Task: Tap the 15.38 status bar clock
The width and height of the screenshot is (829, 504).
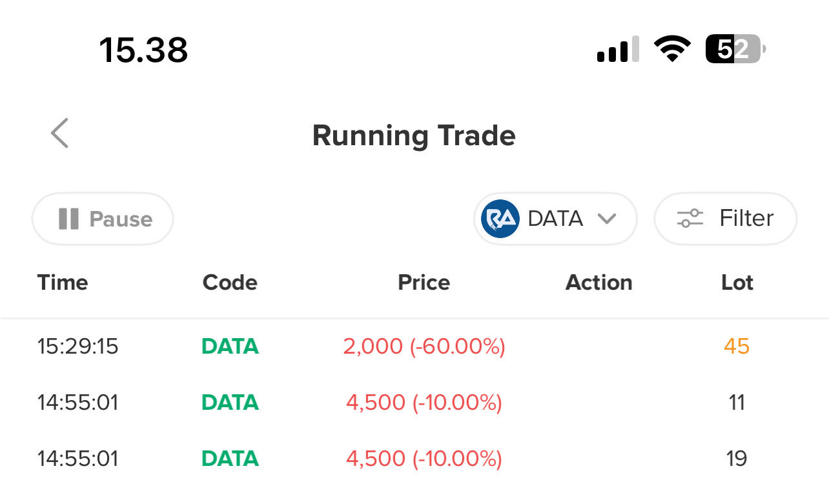Action: 143,50
